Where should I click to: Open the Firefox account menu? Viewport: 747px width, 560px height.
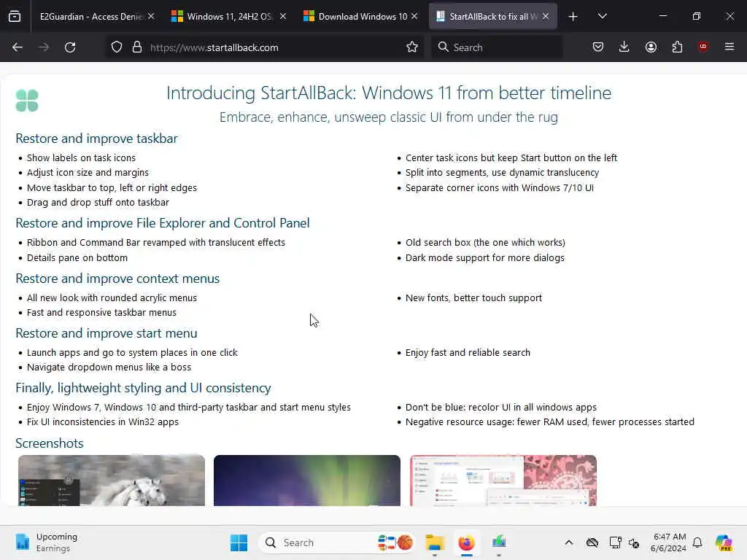click(x=651, y=47)
